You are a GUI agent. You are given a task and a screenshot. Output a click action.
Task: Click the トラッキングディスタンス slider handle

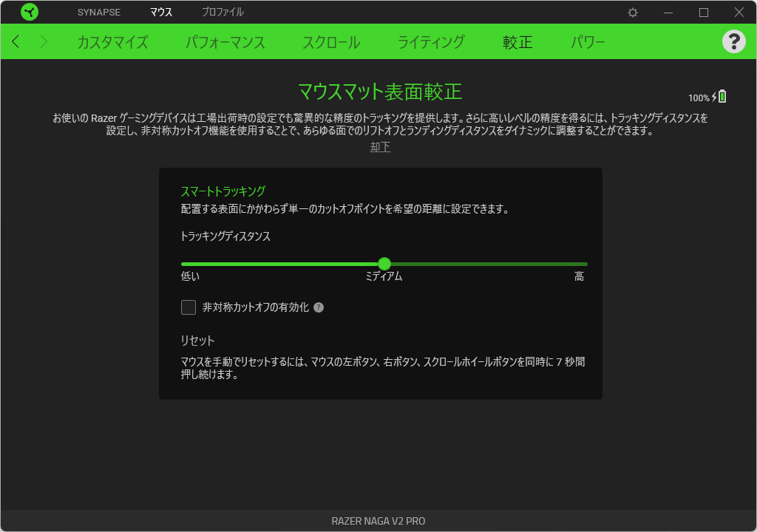click(x=384, y=264)
